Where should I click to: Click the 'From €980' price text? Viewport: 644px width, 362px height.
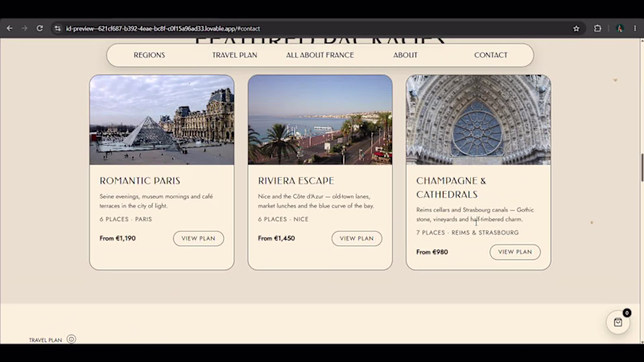pyautogui.click(x=432, y=252)
